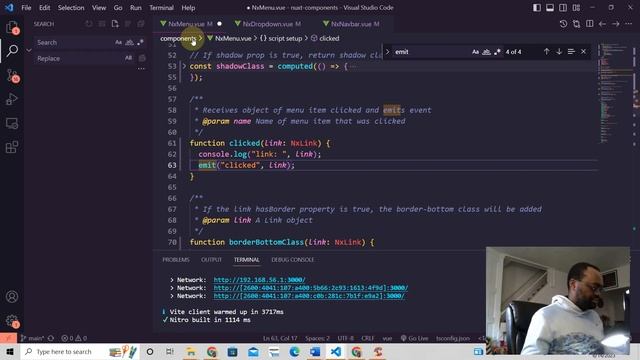Split the editor to the right
Screen dimensions: 640x360
(589, 24)
